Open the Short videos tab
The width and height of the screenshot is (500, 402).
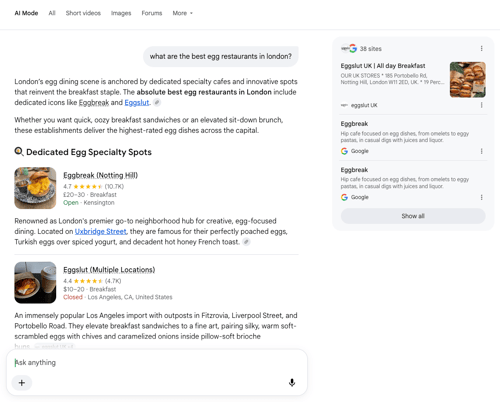tap(83, 13)
